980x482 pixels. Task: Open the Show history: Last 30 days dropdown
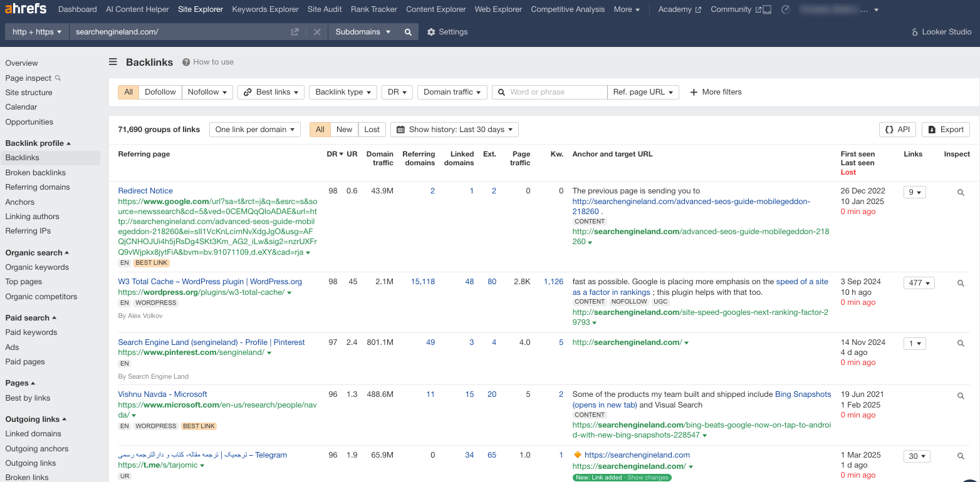454,130
